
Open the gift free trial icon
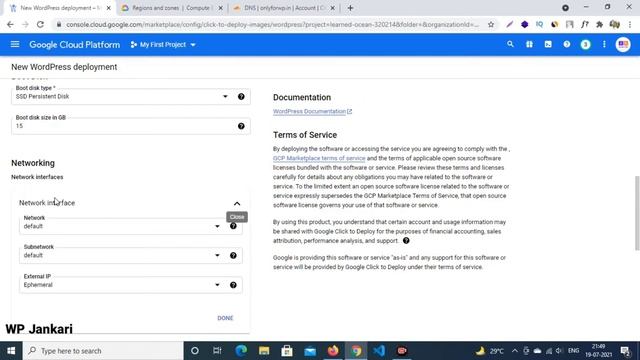529,44
